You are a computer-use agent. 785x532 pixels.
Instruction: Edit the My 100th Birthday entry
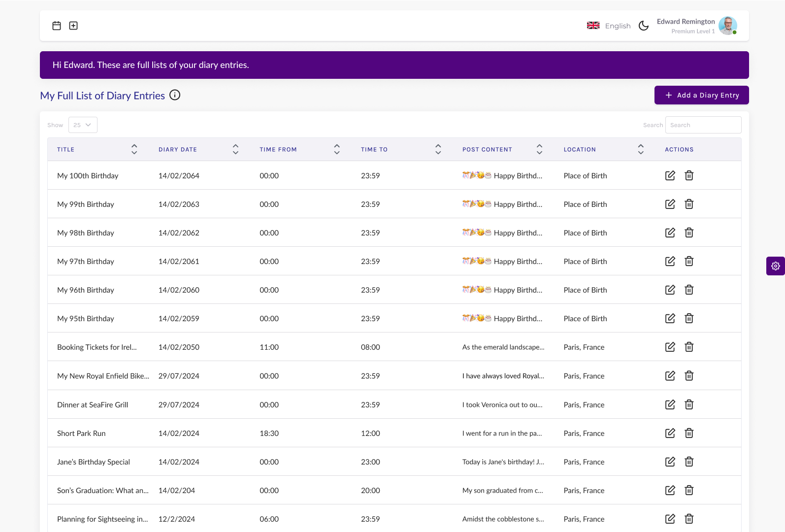(670, 175)
